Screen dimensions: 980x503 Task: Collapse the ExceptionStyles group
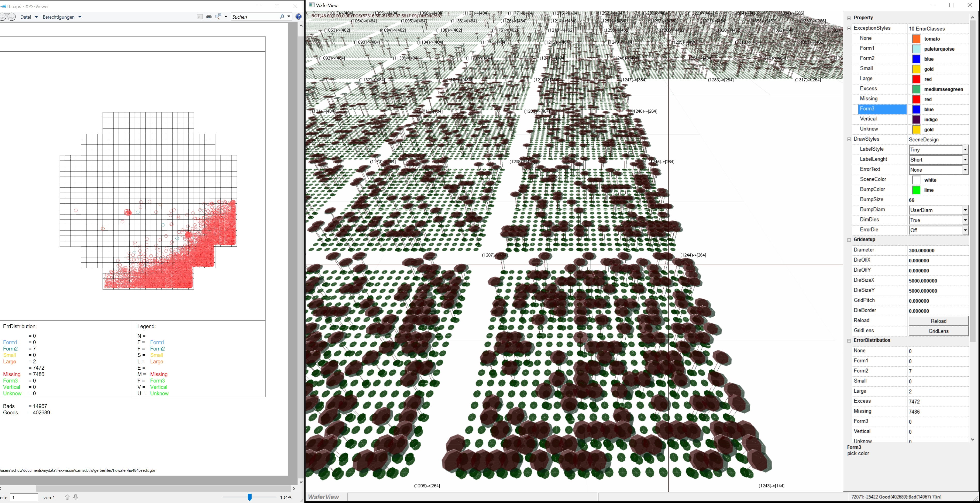(849, 28)
